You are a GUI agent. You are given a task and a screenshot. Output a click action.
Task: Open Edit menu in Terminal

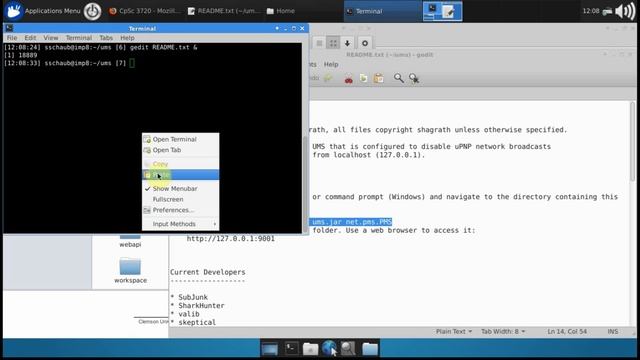[30, 38]
